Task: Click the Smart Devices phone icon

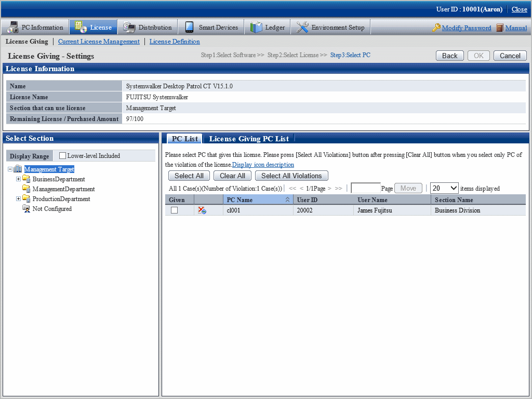Action: pyautogui.click(x=189, y=27)
